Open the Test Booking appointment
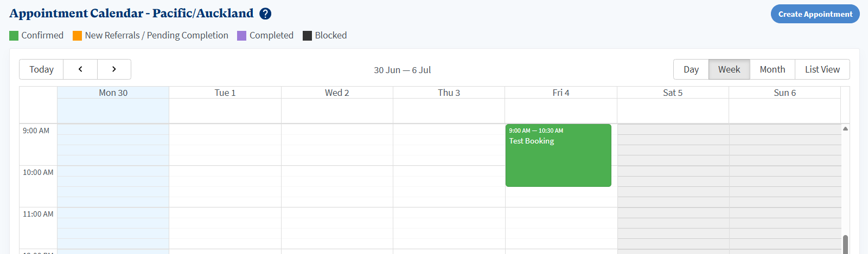Screen dimensions: 868x254 point(558,156)
